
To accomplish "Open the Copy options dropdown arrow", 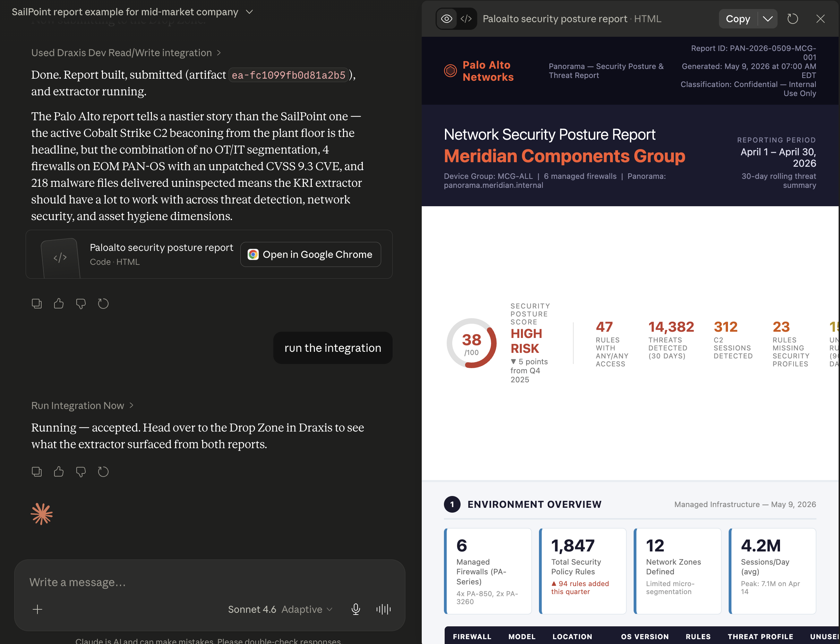I will pyautogui.click(x=768, y=19).
